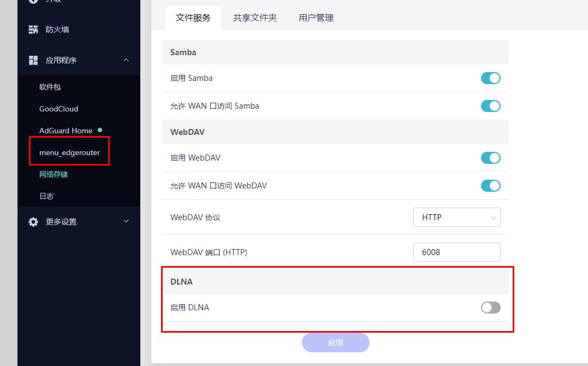Click the firewall icon in the sidebar
This screenshot has height=366, width=588.
coord(33,29)
